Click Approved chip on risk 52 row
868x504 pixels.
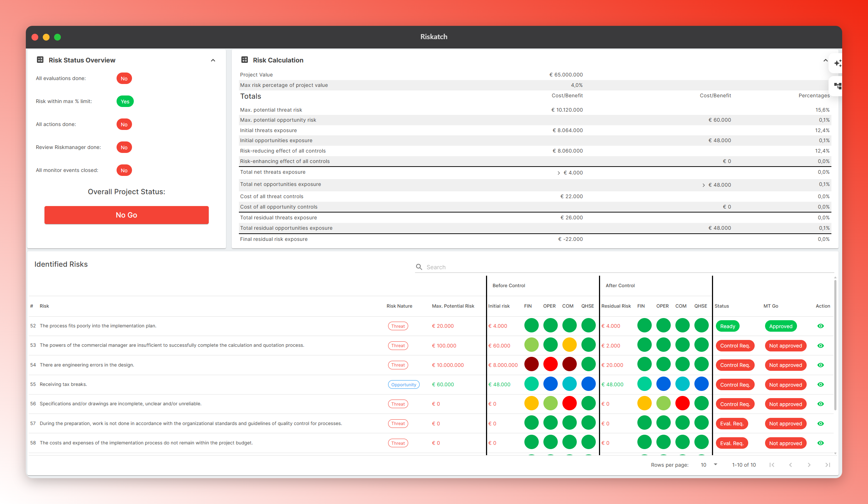[781, 326]
